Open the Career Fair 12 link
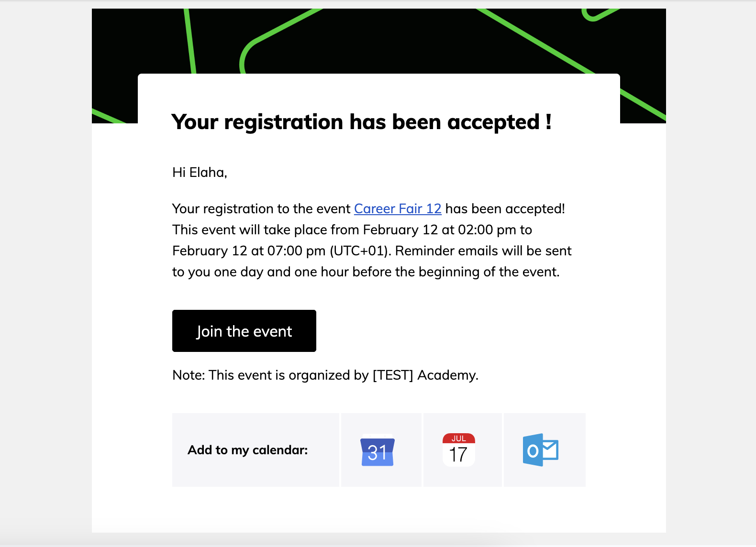Screen dimensions: 756x547 [x=398, y=209]
